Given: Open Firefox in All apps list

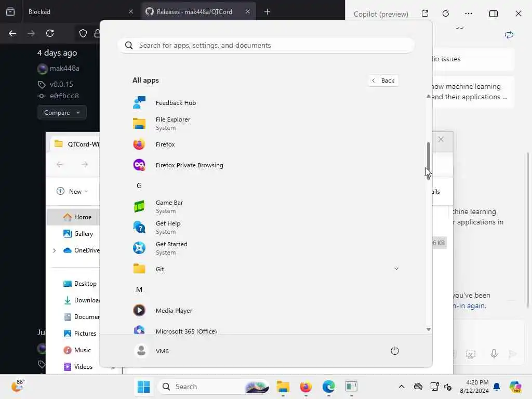Looking at the screenshot, I should click(x=265, y=144).
